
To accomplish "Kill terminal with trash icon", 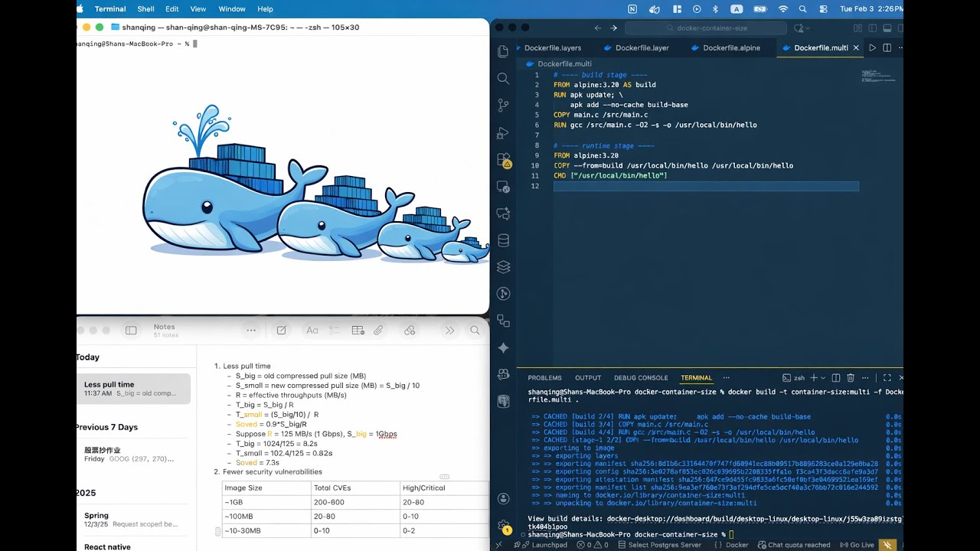I will [851, 378].
